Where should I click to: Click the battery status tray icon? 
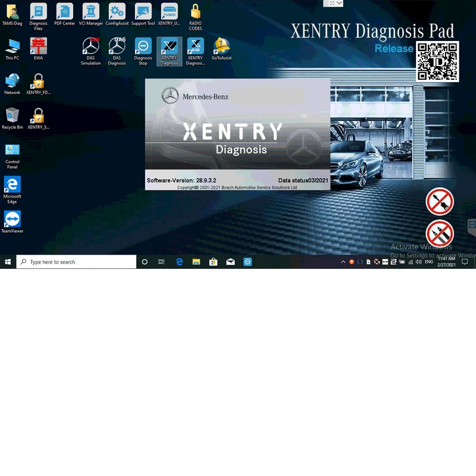pos(402,262)
